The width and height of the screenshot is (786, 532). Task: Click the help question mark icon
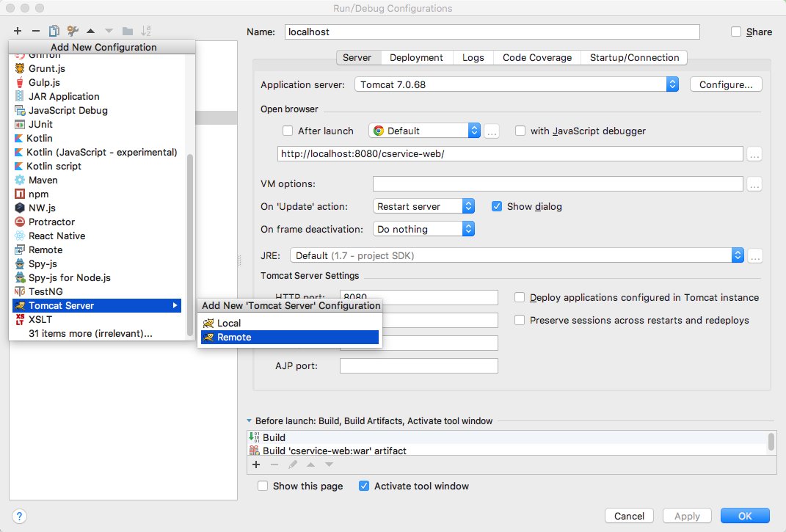coord(19,517)
